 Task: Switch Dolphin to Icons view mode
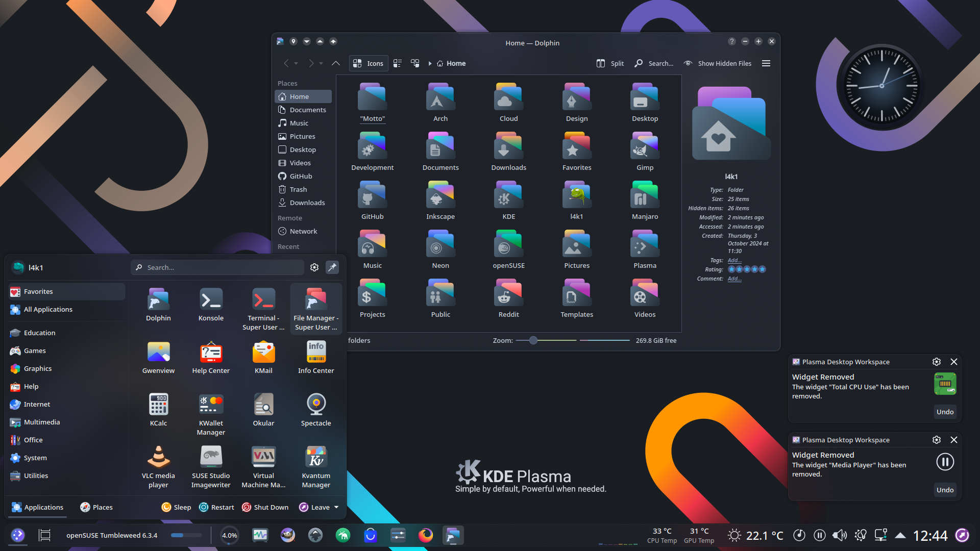pos(369,63)
